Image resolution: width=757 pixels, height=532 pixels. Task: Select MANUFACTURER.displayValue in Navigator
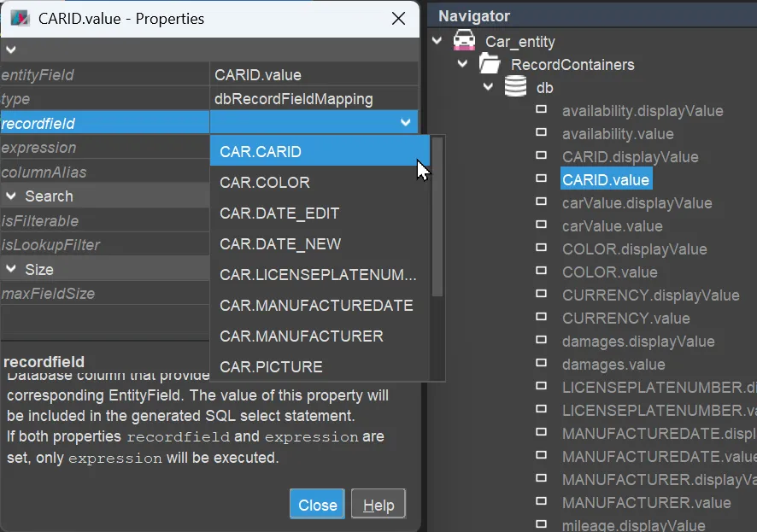click(659, 479)
